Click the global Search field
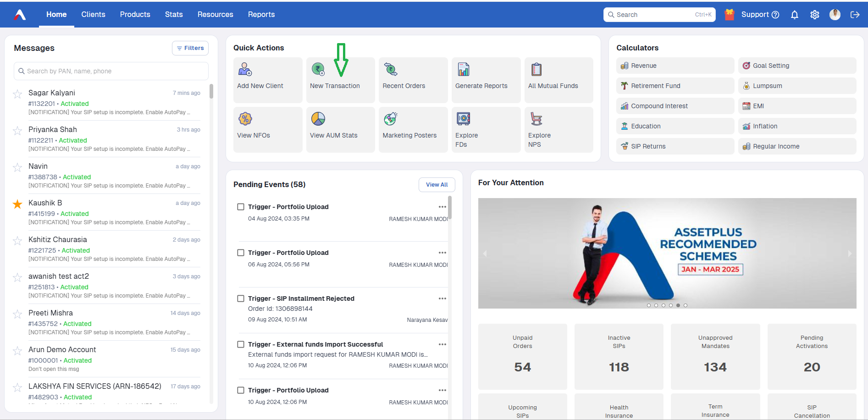Screen dimensions: 868x420 tap(659, 15)
